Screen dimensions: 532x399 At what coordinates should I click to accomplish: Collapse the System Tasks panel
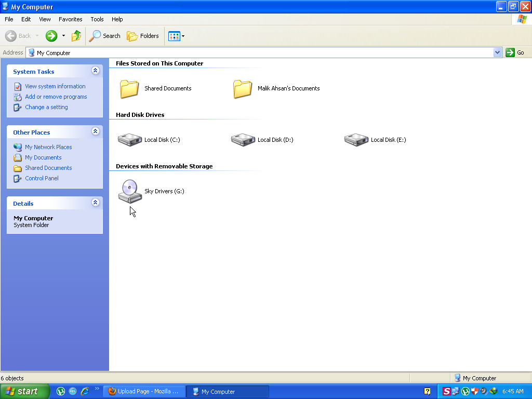point(95,71)
